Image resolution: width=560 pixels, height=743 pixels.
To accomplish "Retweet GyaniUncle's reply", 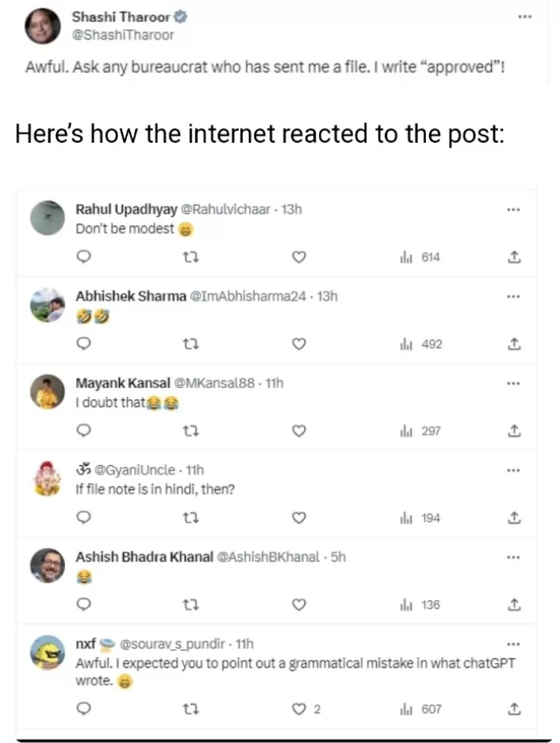I will click(x=189, y=518).
